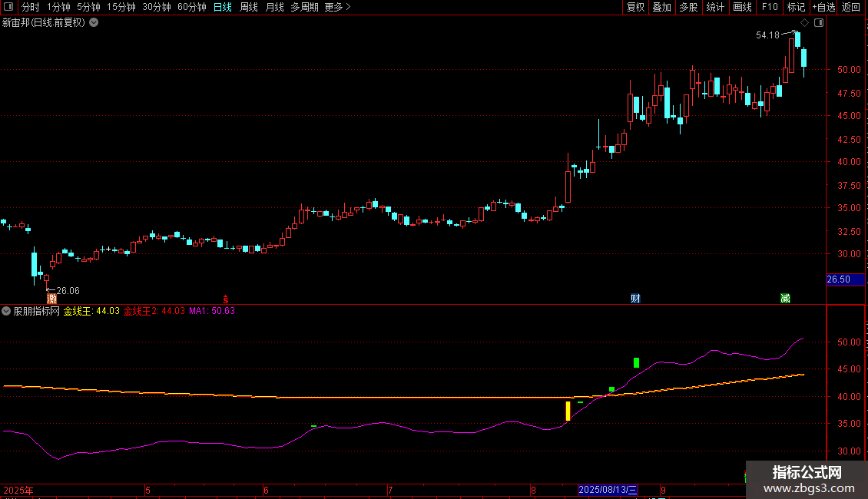This screenshot has height=499, width=868.
Task: Open the 多周期 multi-period view
Action: click(x=304, y=7)
